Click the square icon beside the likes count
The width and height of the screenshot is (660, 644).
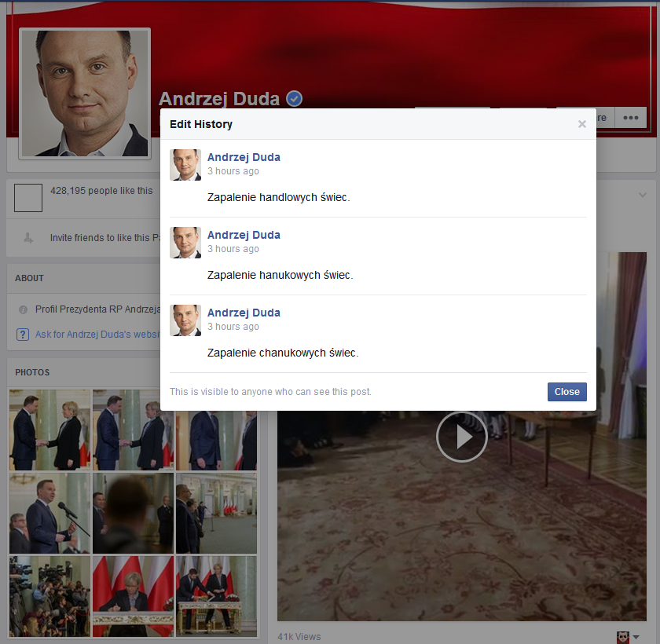coord(28,198)
